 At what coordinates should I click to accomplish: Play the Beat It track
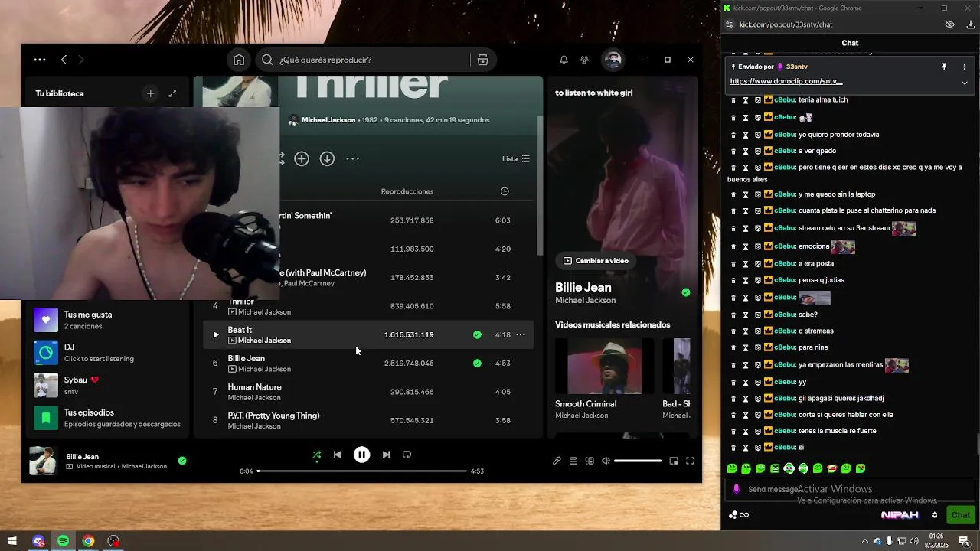tap(215, 334)
